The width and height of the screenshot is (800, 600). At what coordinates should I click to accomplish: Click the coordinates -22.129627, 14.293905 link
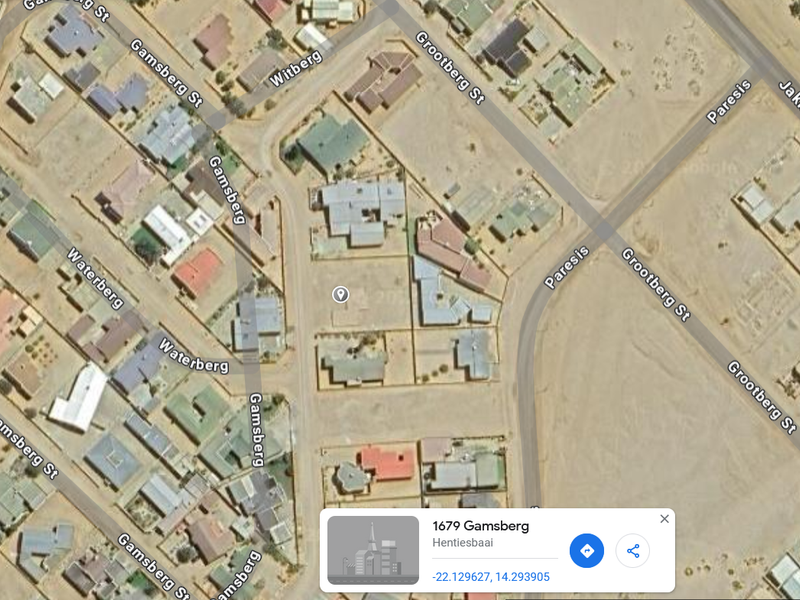pos(491,577)
